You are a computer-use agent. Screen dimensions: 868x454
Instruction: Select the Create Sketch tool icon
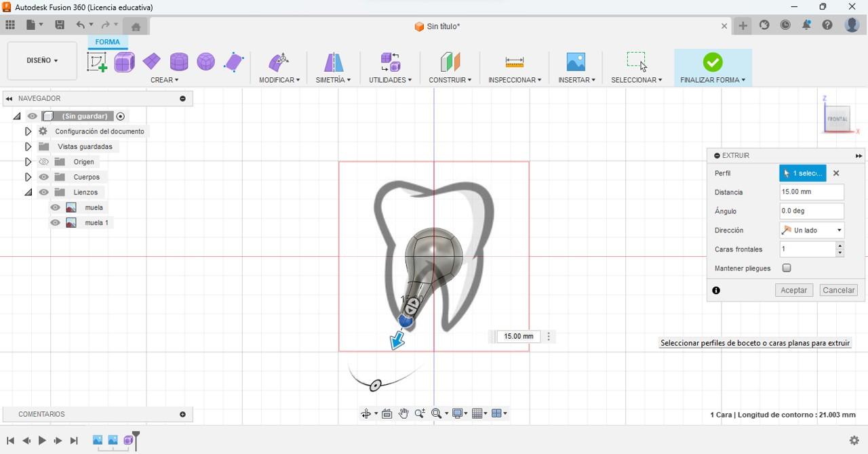point(97,62)
